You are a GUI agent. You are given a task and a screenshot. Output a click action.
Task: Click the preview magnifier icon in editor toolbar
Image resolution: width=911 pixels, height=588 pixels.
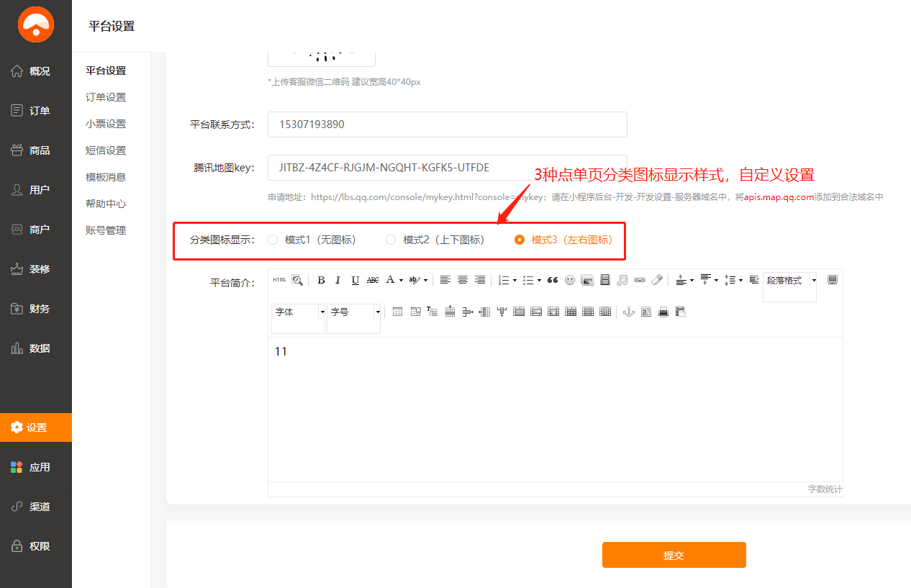[x=297, y=280]
